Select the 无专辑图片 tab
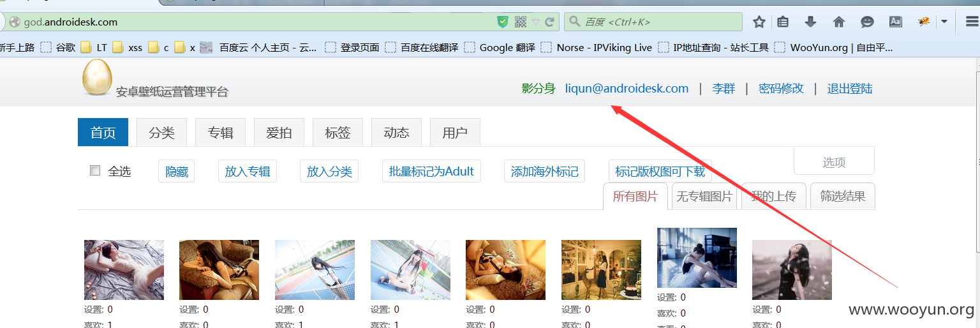This screenshot has height=328, width=980. coord(704,196)
